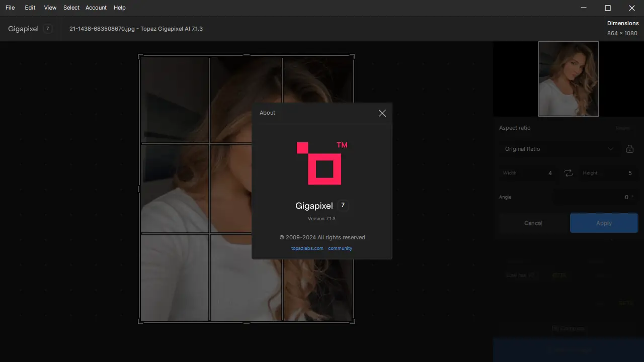Viewport: 644px width, 362px height.
Task: Click the version 7 badge beside Gigapixel
Action: [x=343, y=205]
